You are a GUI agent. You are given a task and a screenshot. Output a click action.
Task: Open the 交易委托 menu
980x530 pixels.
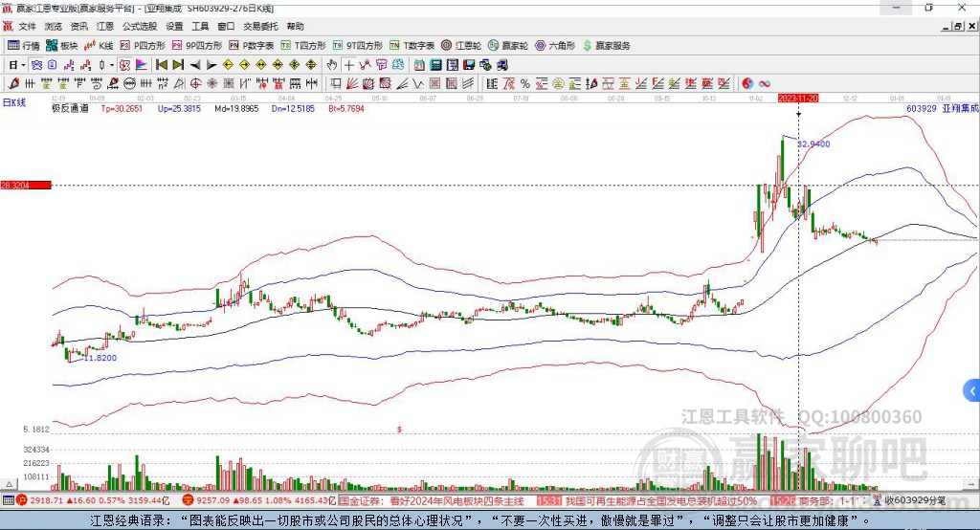tap(260, 26)
